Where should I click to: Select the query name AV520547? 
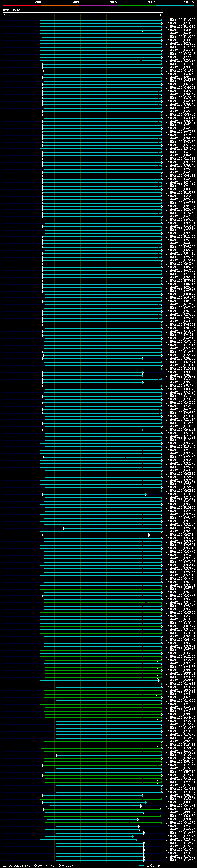(11, 10)
